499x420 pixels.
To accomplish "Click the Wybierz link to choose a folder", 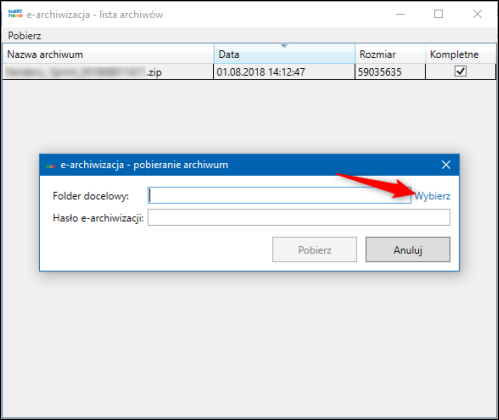I will (x=432, y=196).
